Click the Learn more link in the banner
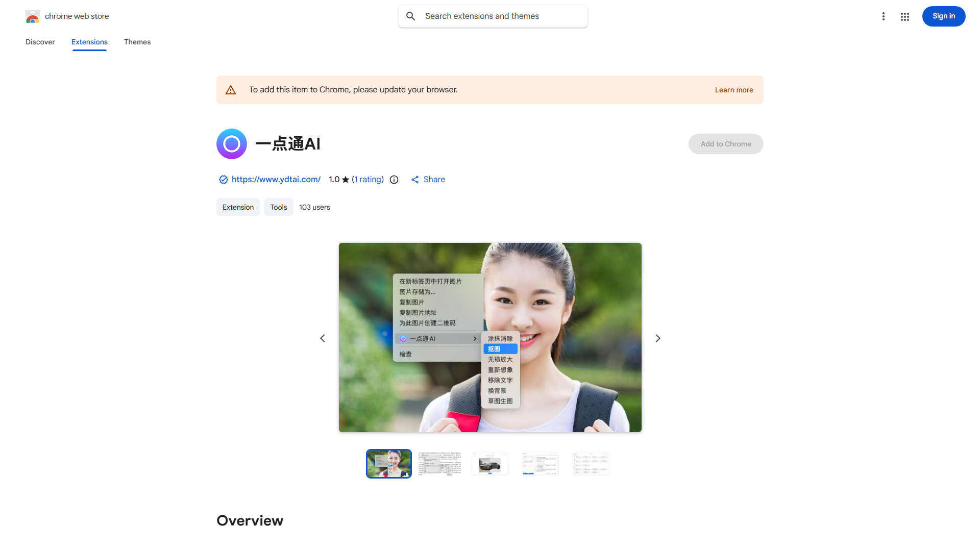Viewport: 980px width, 551px height. 733,89
